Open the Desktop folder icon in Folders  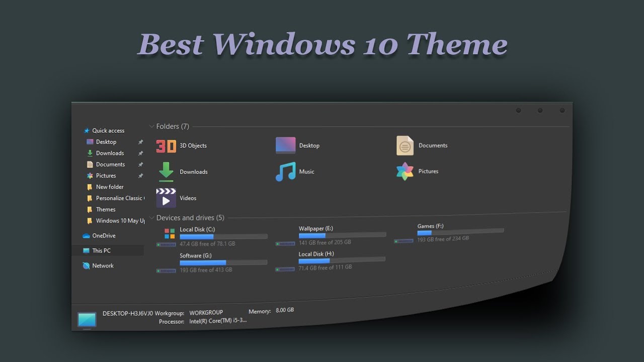coord(286,145)
